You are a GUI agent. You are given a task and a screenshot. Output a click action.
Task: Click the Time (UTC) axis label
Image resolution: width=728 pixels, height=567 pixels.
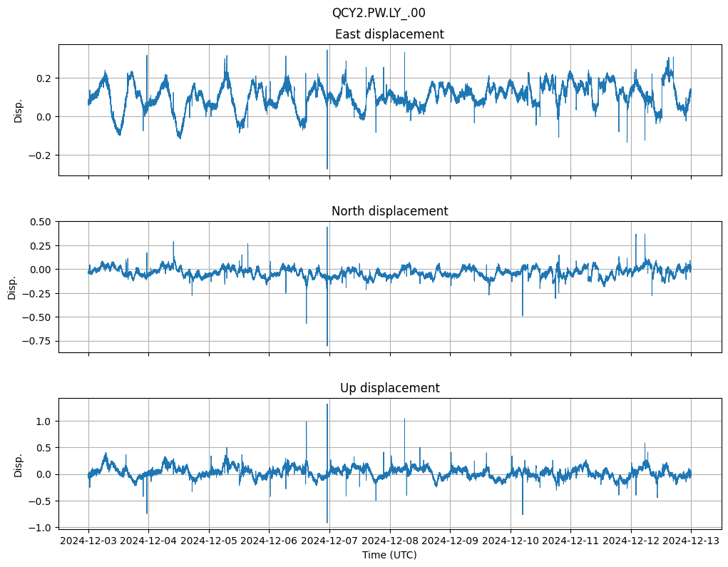tap(389, 555)
